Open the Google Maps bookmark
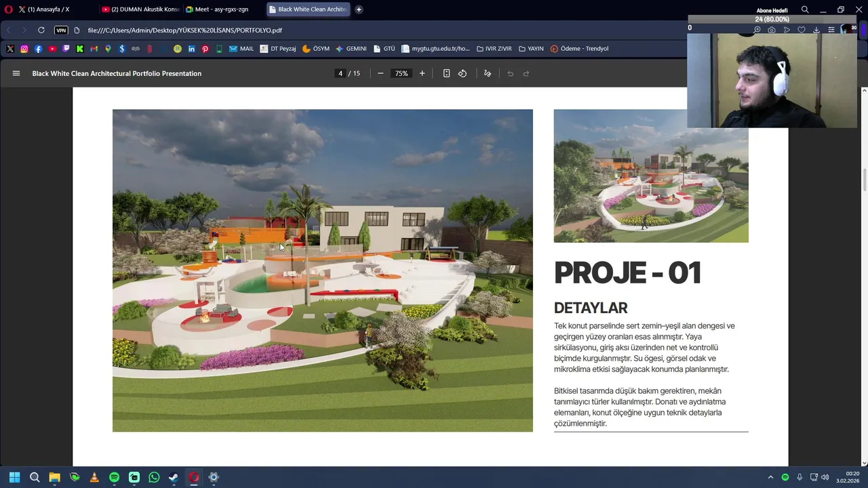Image resolution: width=868 pixels, height=488 pixels. point(108,49)
